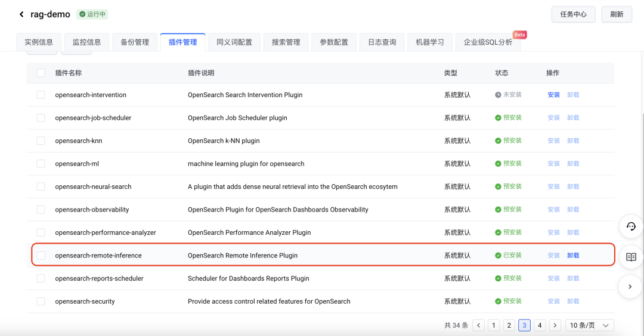Switch to the 搜索管理 tab
The image size is (644, 336).
[286, 42]
